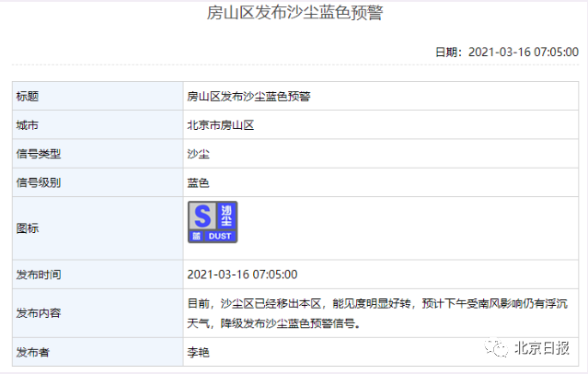Viewport: 588px width, 374px height.
Task: Click the city value 北京市房山区
Action: 221,125
